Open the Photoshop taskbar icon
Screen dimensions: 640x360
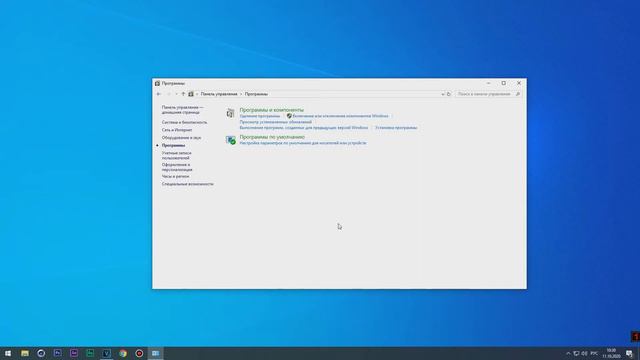tap(58, 353)
